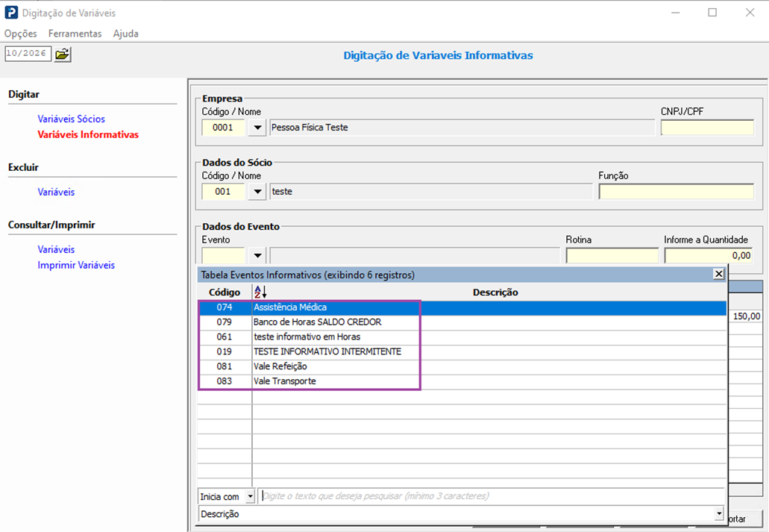Maximize the Digitação de Variáveis window
The image size is (769, 532).
point(712,12)
